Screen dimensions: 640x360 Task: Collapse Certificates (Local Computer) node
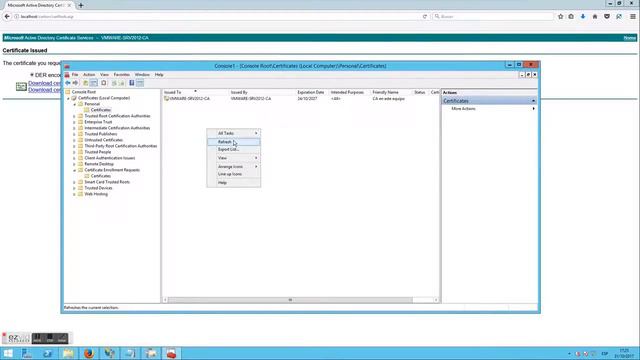pos(69,98)
